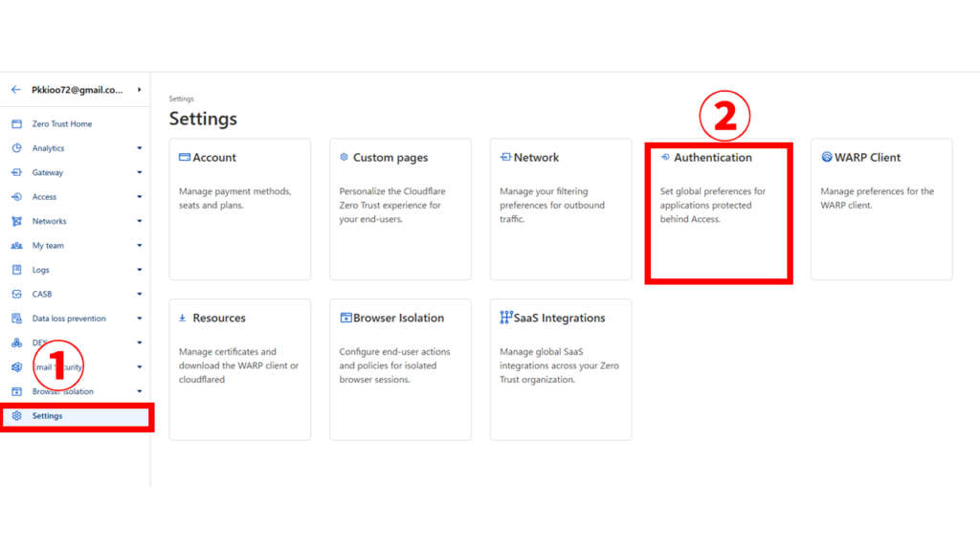The height and width of the screenshot is (551, 980).
Task: Open the account dropdown next to email
Action: click(140, 89)
